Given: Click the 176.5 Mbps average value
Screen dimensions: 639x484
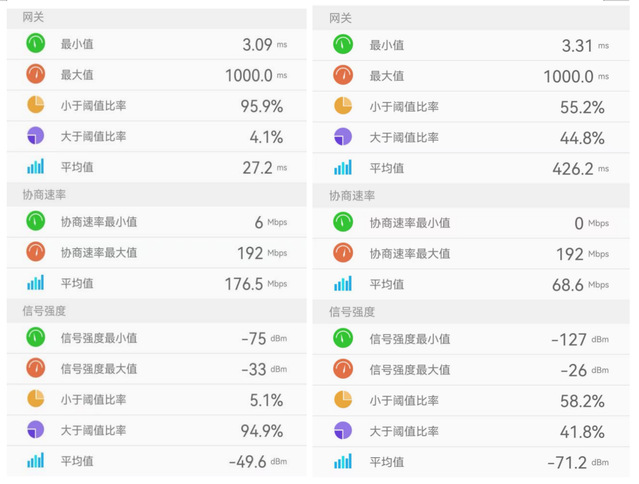Looking at the screenshot, I should [x=255, y=284].
